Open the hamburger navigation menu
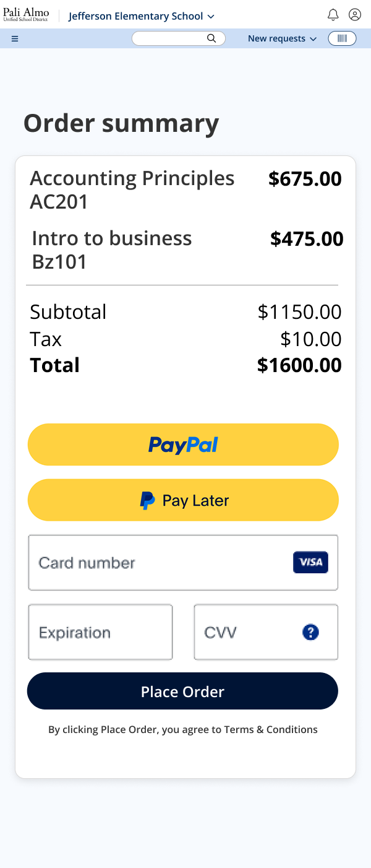Viewport: 371px width, 868px height. click(x=15, y=38)
